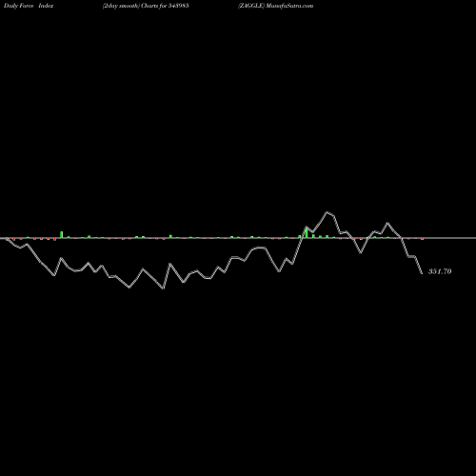476x476 pixels.
Task: Click the tallest green force index bar
Action: [307, 233]
